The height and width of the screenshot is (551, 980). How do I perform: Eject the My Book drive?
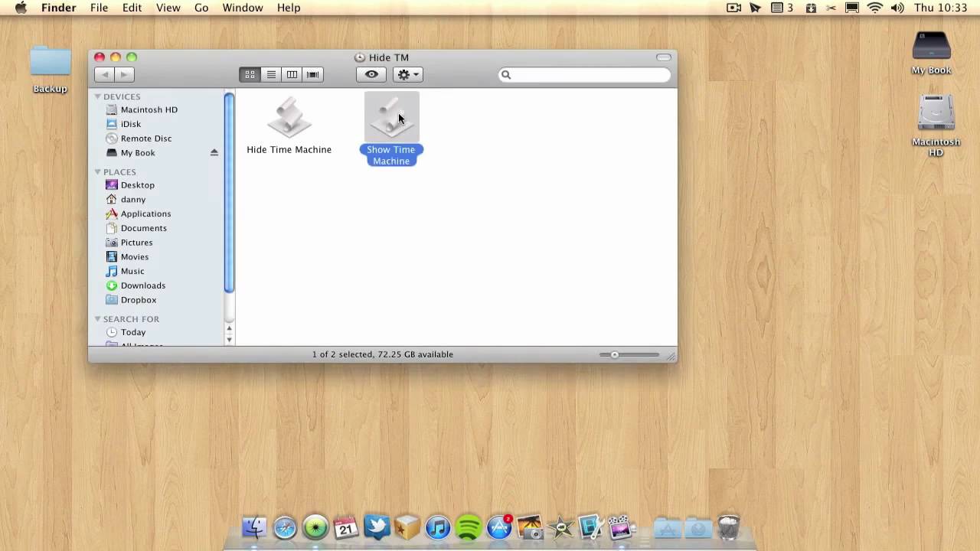[214, 152]
